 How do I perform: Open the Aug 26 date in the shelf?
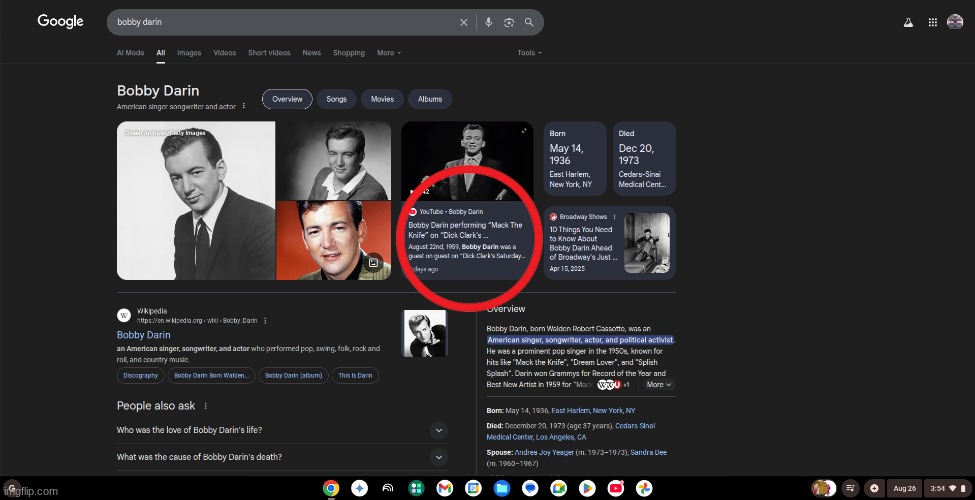pos(905,488)
